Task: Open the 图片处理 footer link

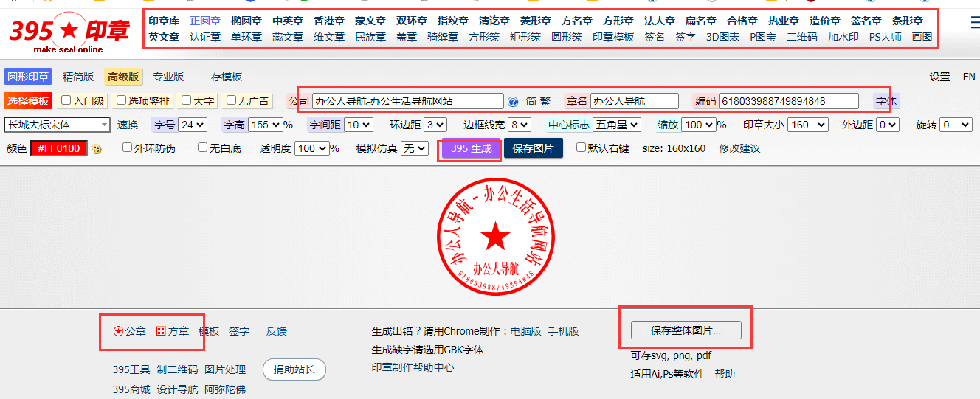Action: click(x=225, y=369)
